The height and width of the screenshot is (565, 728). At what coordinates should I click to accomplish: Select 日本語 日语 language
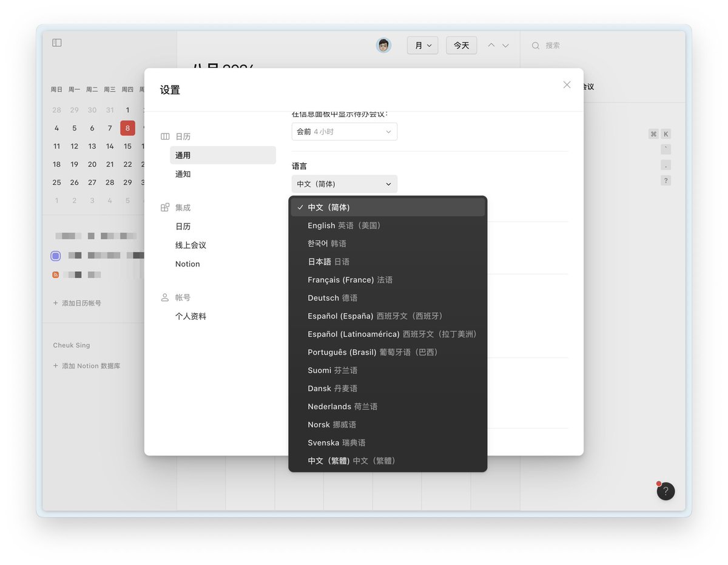[388, 262]
